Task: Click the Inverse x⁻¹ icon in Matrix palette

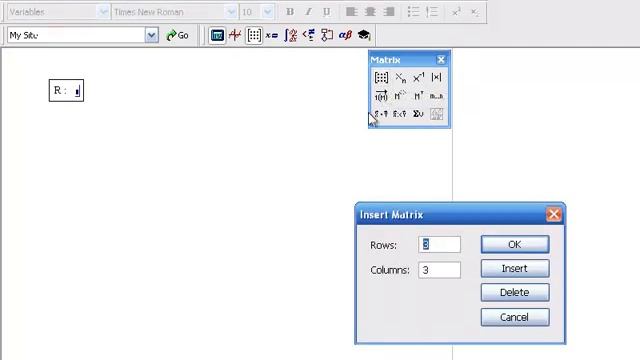Action: tap(418, 78)
